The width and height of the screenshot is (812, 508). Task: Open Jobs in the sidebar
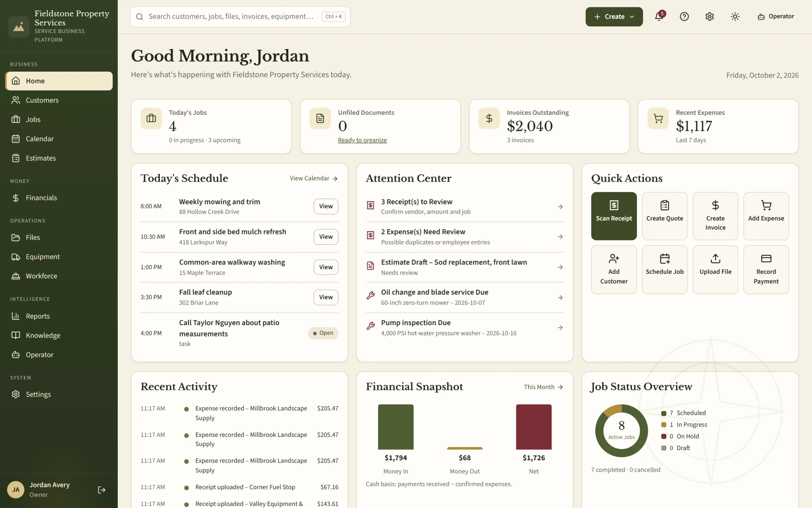click(59, 119)
